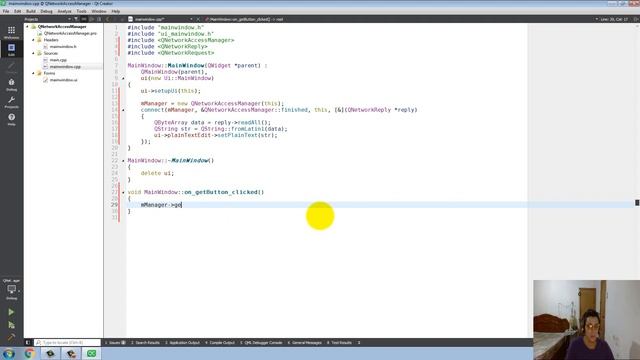Fold the ~MainWindow destructor block
The height and width of the screenshot is (360, 640).
pos(123,160)
